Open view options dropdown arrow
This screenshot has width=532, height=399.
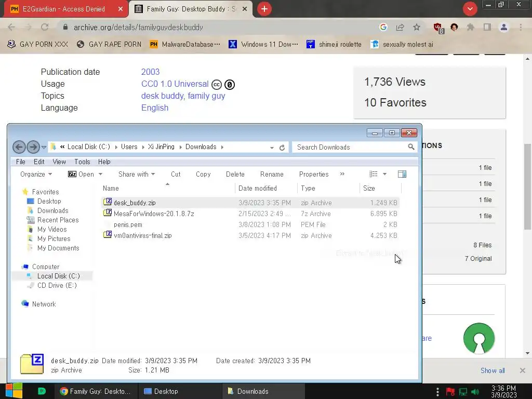click(385, 174)
